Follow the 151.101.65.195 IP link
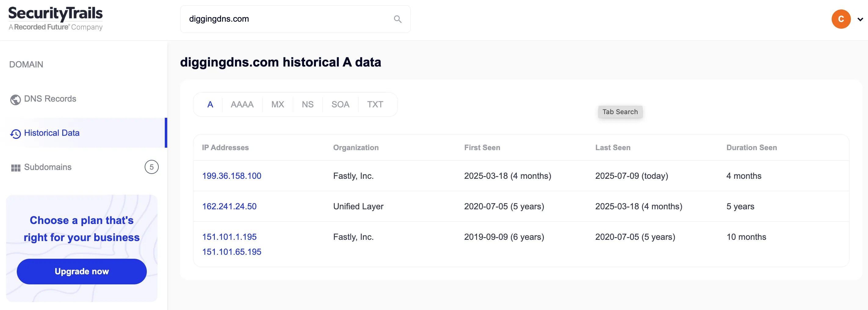The image size is (868, 310). tap(231, 252)
